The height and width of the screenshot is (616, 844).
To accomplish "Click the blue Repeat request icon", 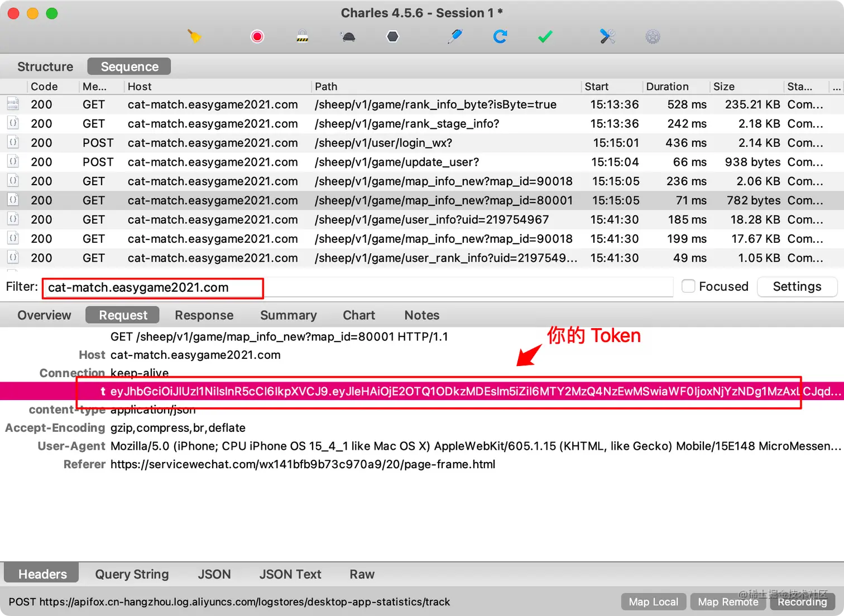I will 500,37.
